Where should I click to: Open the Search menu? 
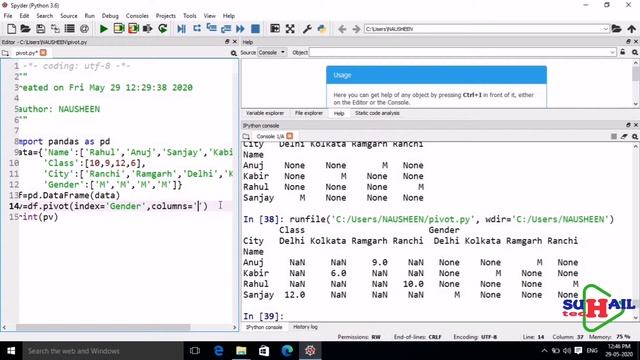44,16
